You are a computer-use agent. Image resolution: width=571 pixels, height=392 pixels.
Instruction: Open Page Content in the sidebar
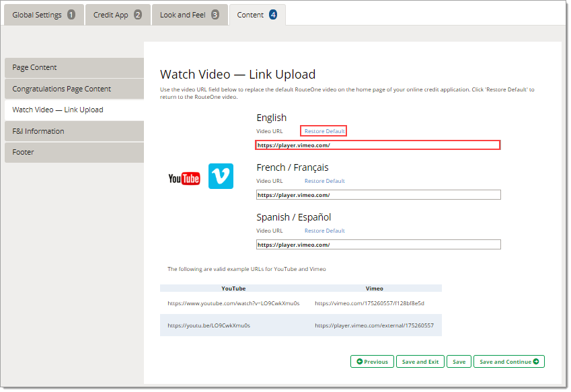(x=74, y=67)
